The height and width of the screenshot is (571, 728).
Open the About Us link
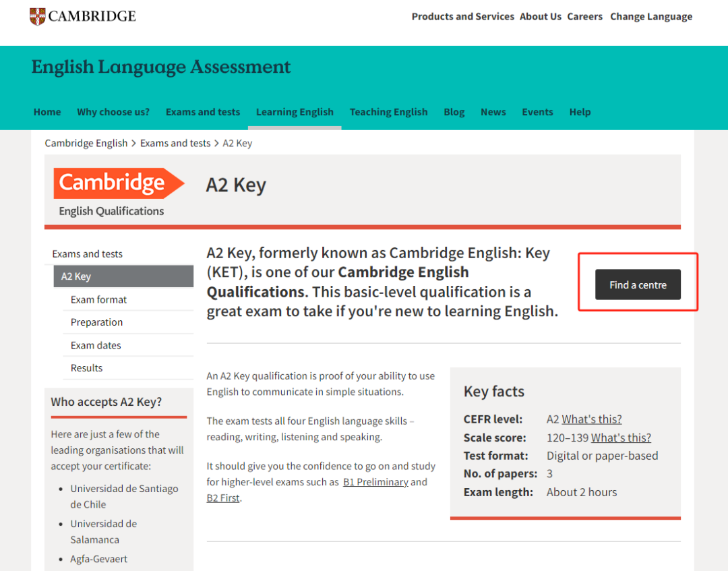(x=540, y=17)
